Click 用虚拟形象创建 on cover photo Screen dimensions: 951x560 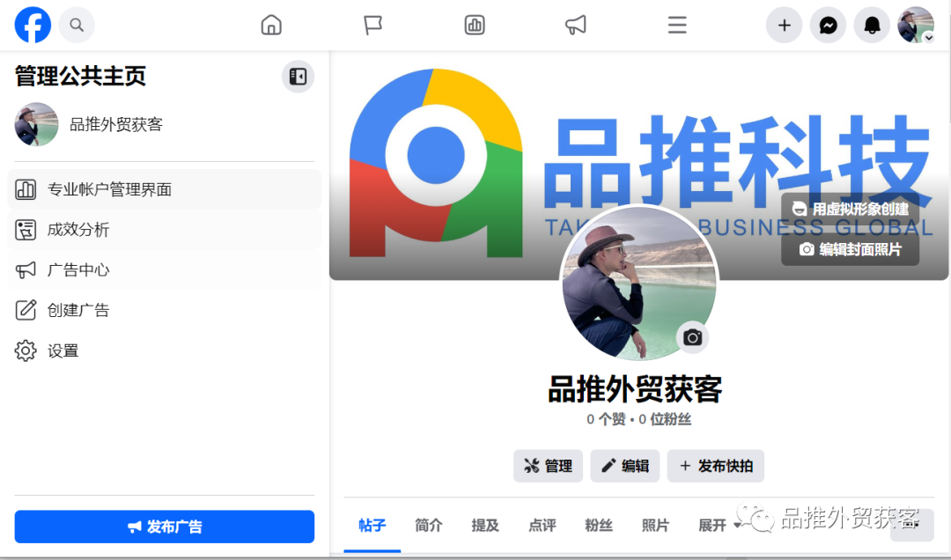point(851,210)
